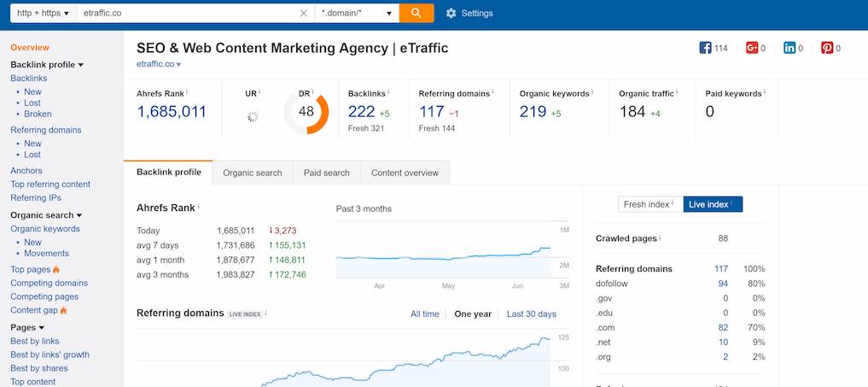Click the info icon beside Organic keywords
This screenshot has height=387, width=868.
pos(591,92)
